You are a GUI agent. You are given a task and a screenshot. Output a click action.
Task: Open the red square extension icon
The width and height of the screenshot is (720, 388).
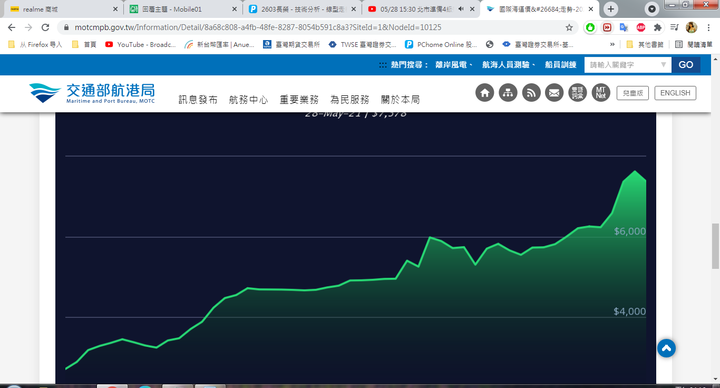[x=607, y=28]
